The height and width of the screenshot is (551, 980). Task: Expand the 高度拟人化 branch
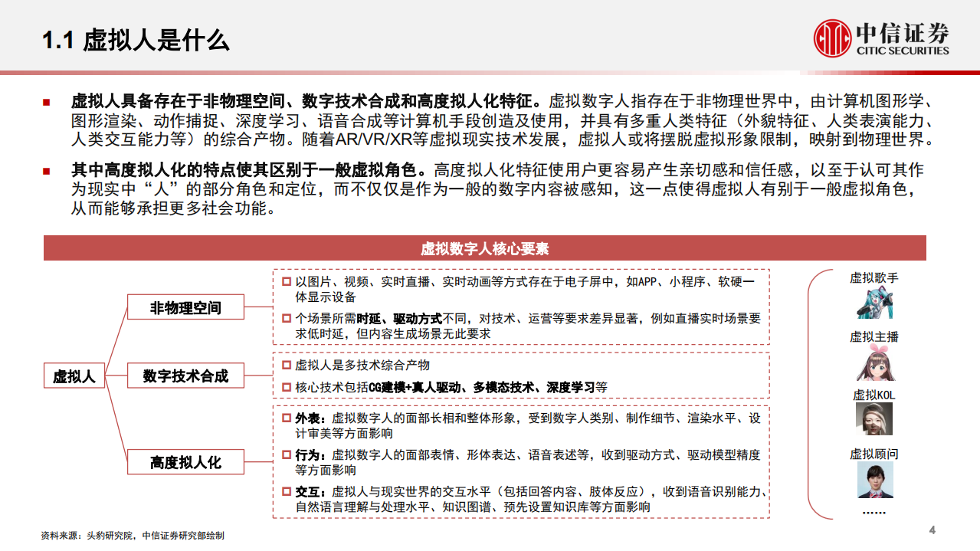click(185, 461)
